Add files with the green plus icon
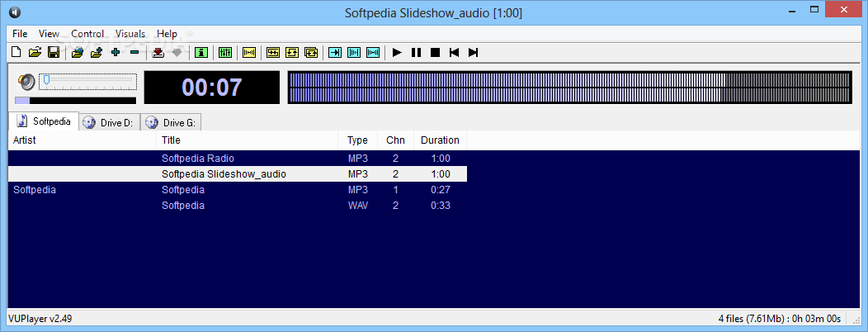 coord(116,53)
